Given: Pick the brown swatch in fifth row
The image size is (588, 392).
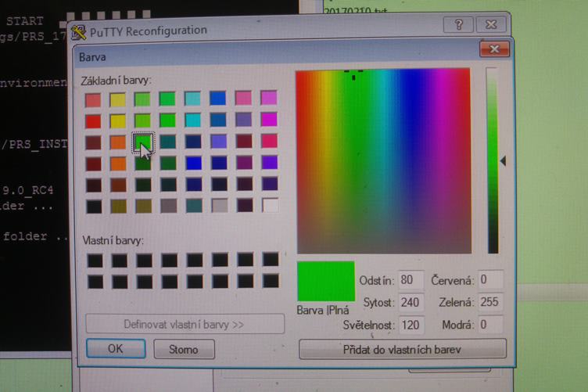Looking at the screenshot, I should point(118,185).
